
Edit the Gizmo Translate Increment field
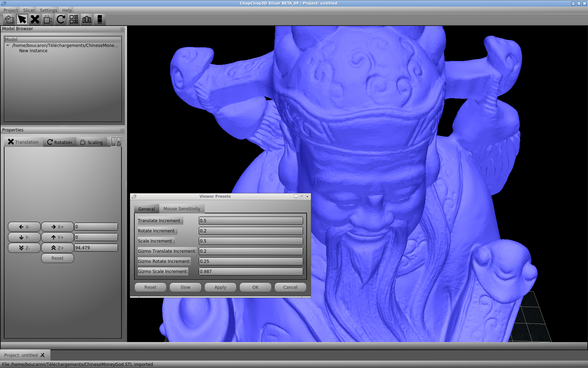pyautogui.click(x=251, y=251)
